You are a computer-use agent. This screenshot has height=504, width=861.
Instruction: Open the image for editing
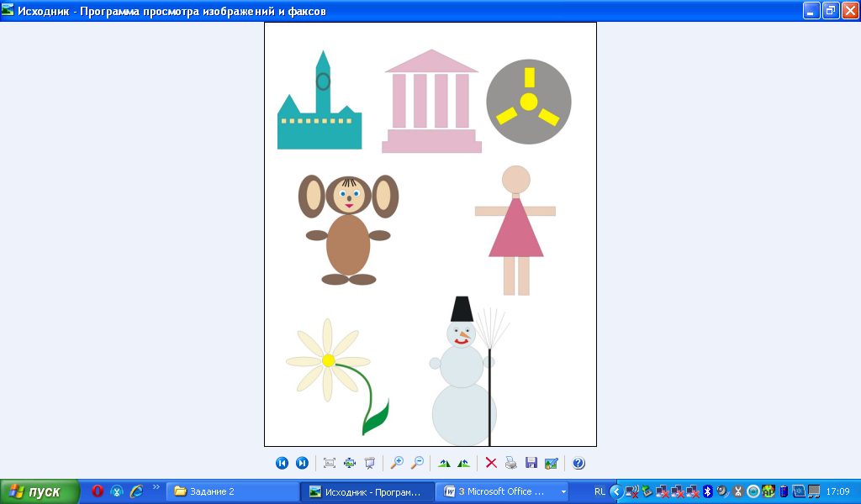point(552,464)
